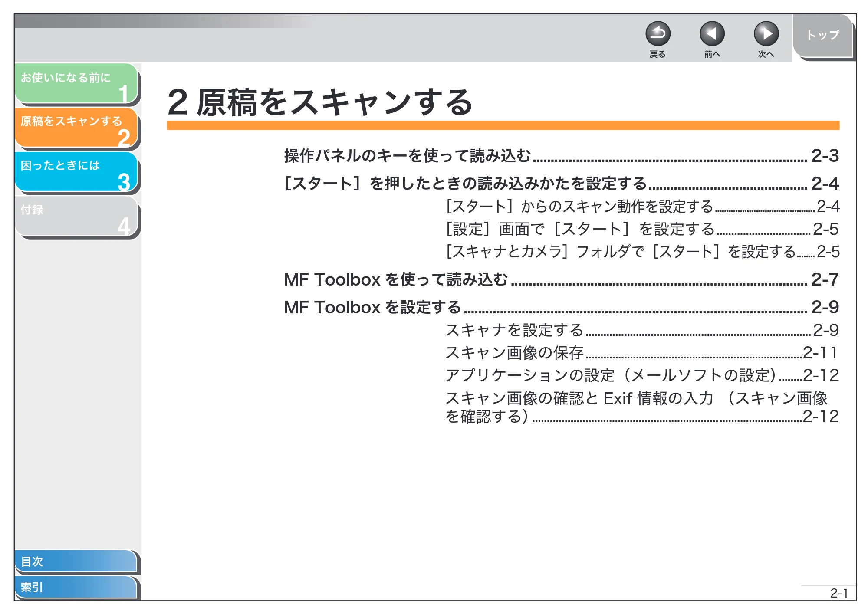
Task: Select chapter 2 原稿をスキャンする sidebar tab
Action: coord(76,128)
